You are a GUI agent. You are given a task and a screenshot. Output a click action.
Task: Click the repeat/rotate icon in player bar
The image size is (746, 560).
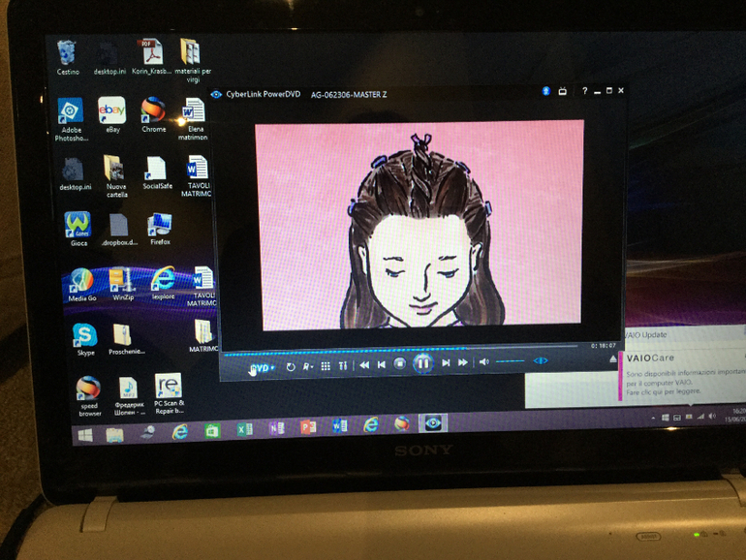tap(291, 366)
